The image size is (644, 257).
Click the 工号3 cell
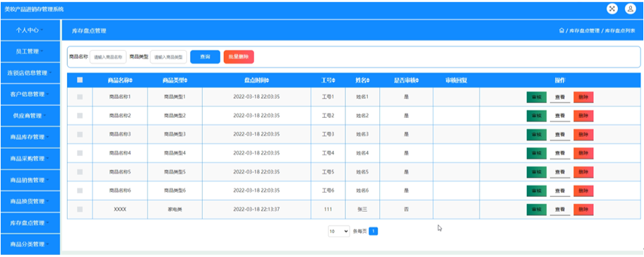click(x=328, y=134)
